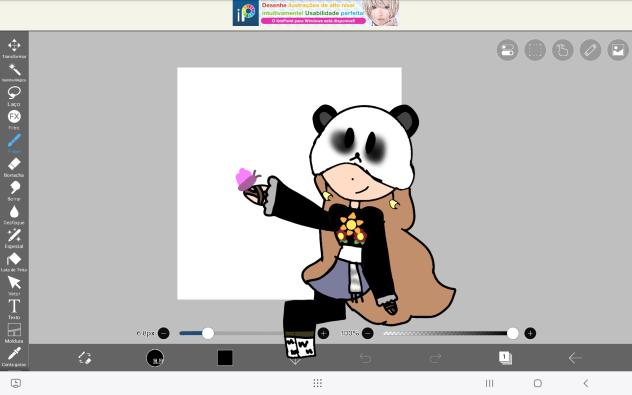Redo the last undone action
Screen dimensions: 632x395
[435, 358]
